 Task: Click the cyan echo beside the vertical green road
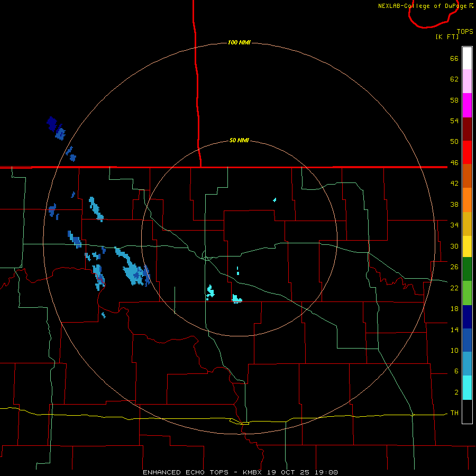point(210,292)
